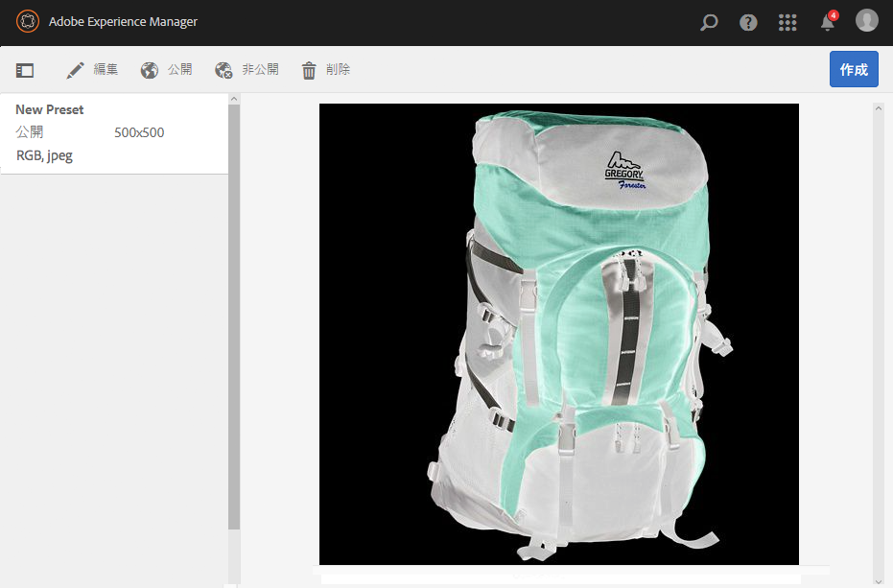Screen dimensions: 893x588
Task: Click the trash 削除 delete icon
Action: tap(309, 71)
